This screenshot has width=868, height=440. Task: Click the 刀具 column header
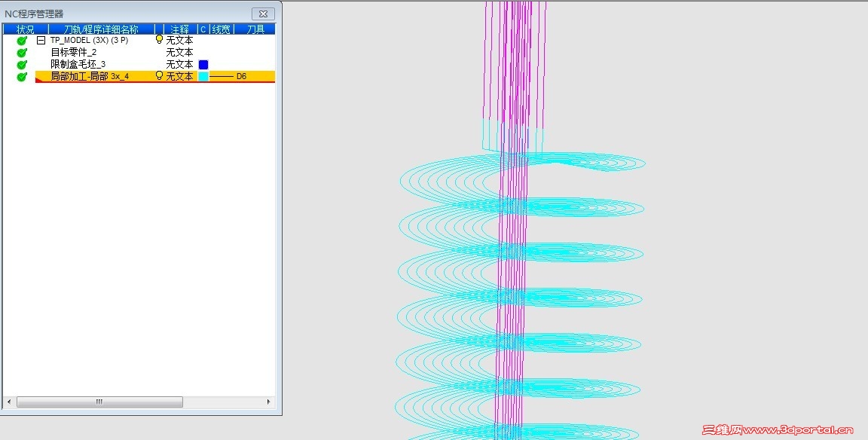pyautogui.click(x=255, y=29)
